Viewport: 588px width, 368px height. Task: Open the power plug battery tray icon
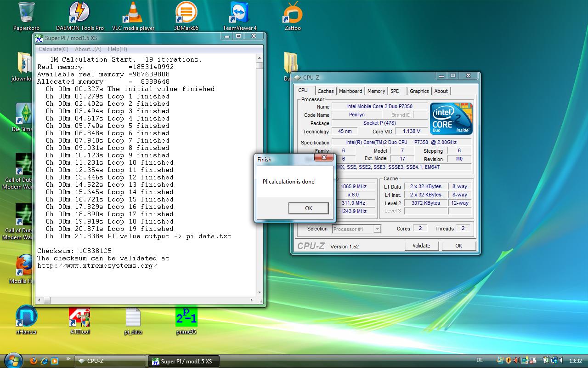(x=546, y=361)
